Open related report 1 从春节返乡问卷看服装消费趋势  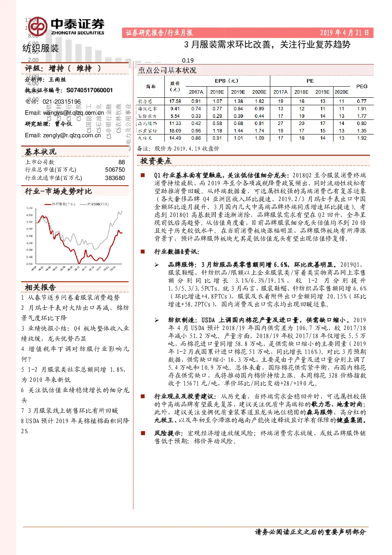70,297
